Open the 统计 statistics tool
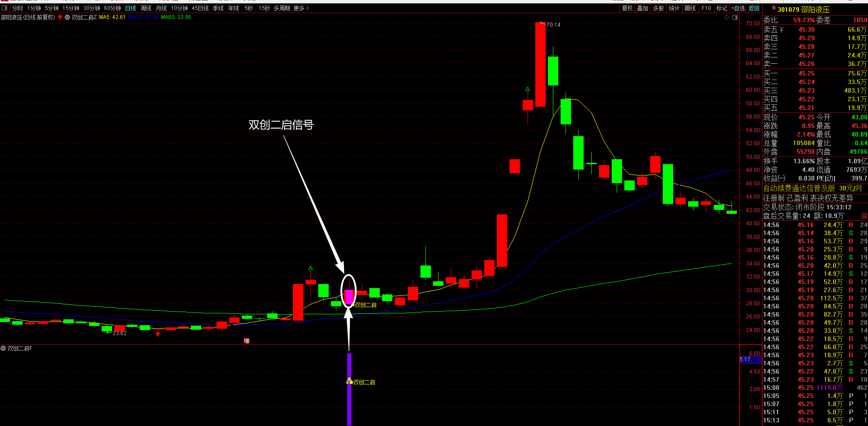 [x=674, y=8]
